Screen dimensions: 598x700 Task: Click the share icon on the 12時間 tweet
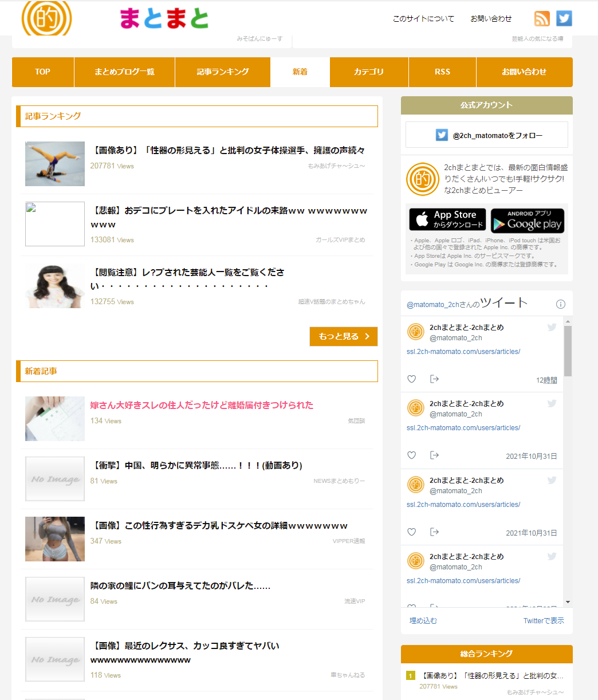[x=434, y=379]
